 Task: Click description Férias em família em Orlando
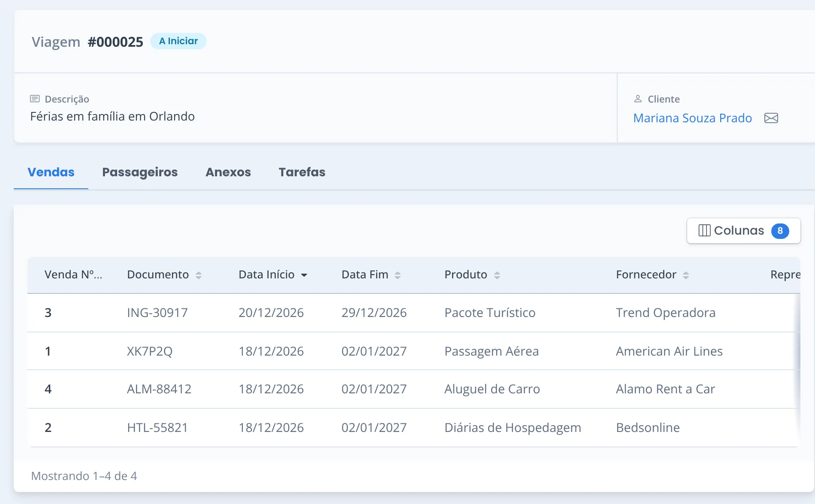[112, 116]
